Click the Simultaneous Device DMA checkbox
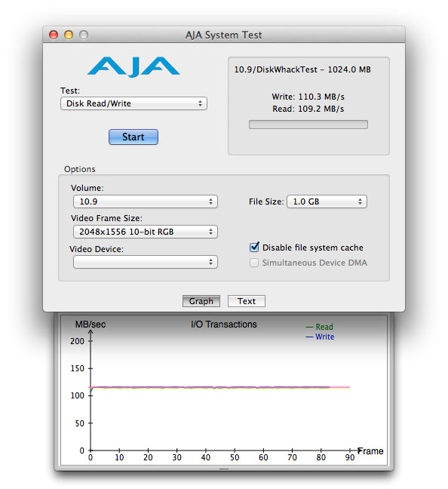 click(x=254, y=263)
